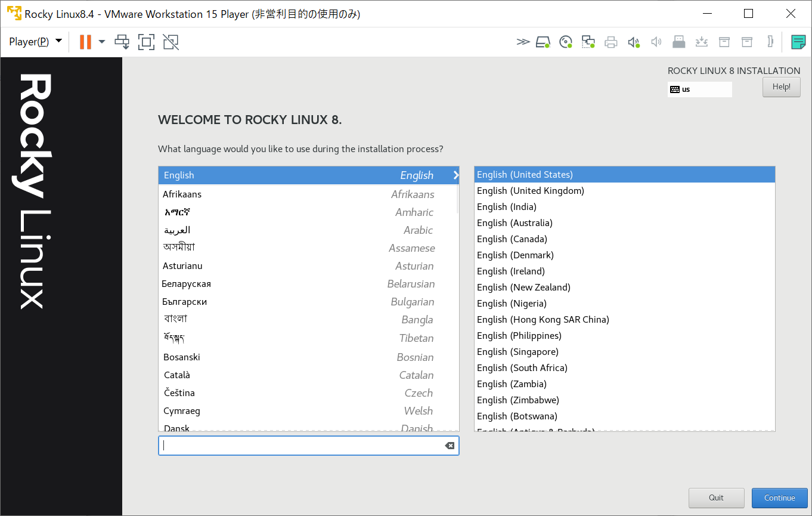
Task: Choose English (South Africa) locale
Action: coord(625,368)
